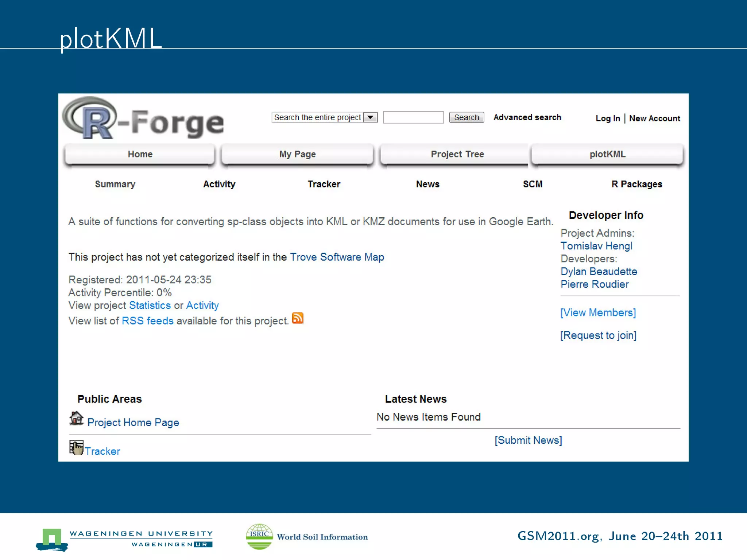The height and width of the screenshot is (560, 747).
Task: Click View Members link
Action: [598, 313]
